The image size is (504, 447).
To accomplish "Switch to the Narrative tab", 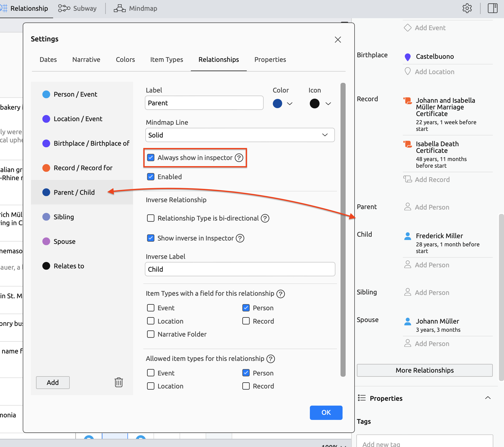I will coord(86,60).
